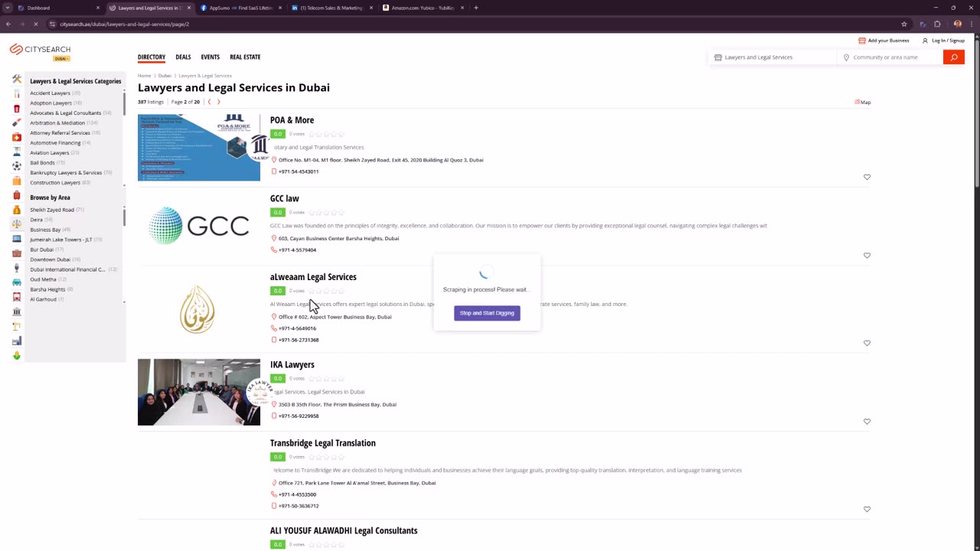
Task: Open the Chrome three-dot menu
Action: [x=971, y=24]
